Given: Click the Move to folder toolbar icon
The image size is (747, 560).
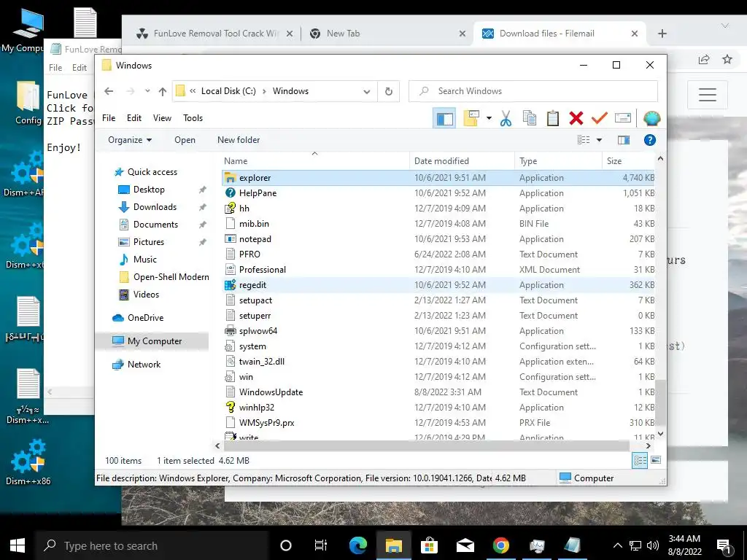Looking at the screenshot, I should [471, 118].
